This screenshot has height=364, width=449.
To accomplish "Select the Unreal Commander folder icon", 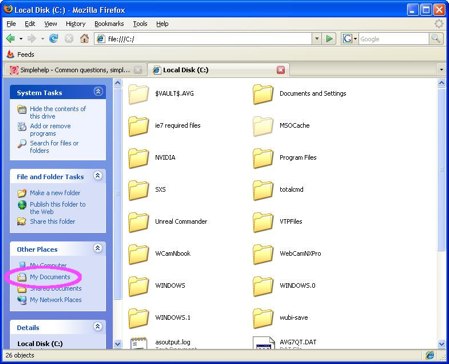I will [139, 222].
